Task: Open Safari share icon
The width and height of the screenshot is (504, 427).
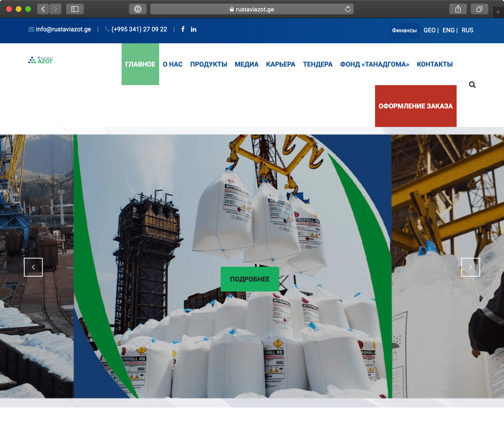Action: pos(458,9)
